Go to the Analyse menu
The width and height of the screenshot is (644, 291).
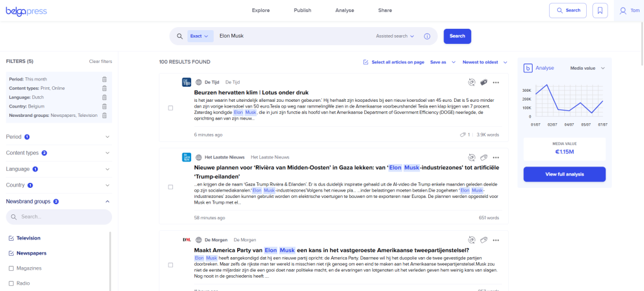(x=345, y=11)
